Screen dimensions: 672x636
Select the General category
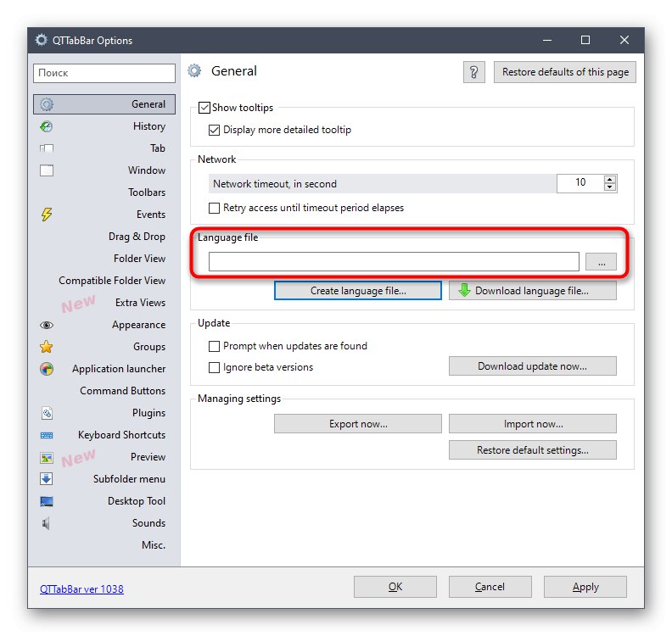[104, 104]
